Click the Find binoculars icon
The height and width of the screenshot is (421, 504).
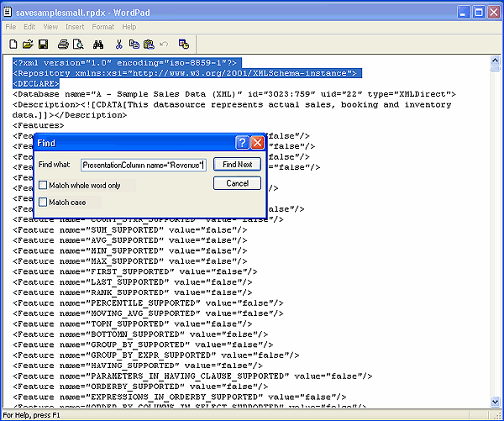(x=98, y=45)
